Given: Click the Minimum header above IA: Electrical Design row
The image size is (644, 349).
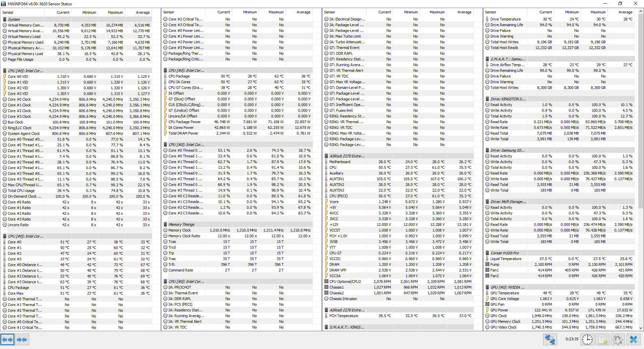Looking at the screenshot, I should [x=411, y=12].
